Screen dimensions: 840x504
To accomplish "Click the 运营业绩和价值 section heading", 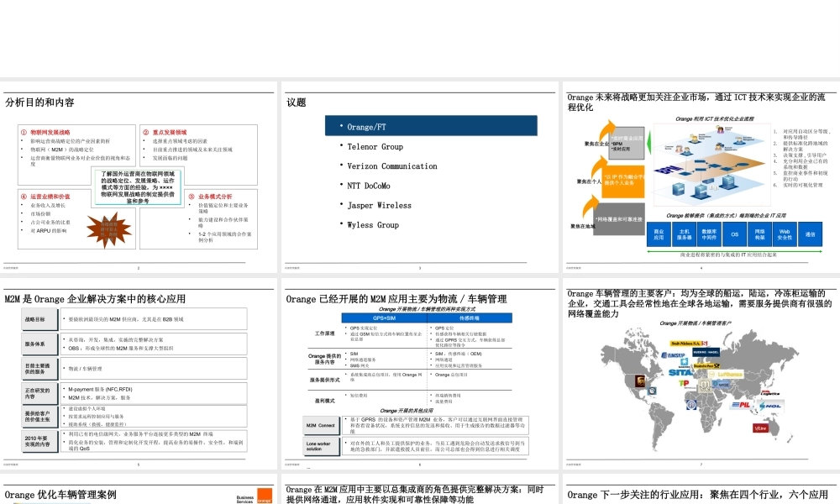I will click(50, 197).
